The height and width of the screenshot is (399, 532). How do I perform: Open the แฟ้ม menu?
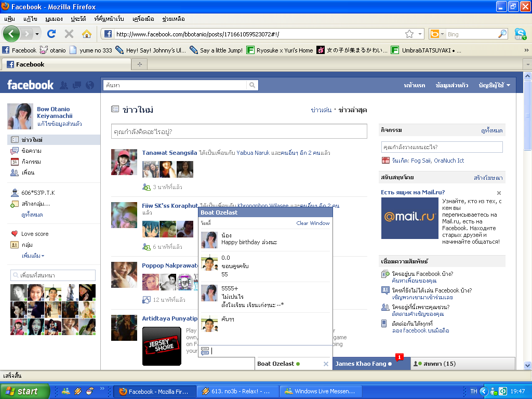9,19
